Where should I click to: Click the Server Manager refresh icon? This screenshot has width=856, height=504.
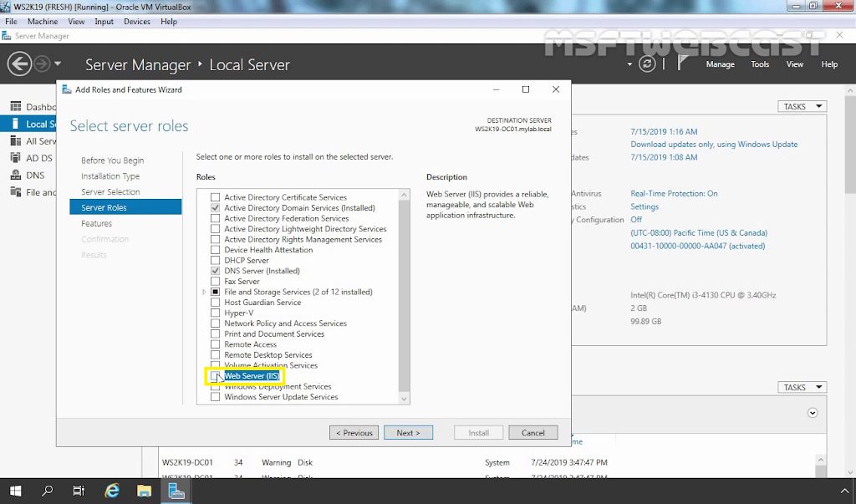coord(647,64)
